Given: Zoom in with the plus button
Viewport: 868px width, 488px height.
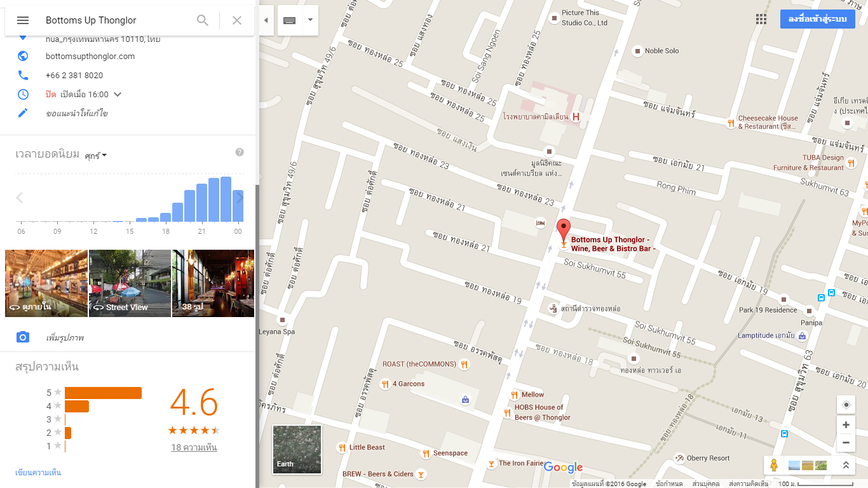Looking at the screenshot, I should tap(846, 425).
